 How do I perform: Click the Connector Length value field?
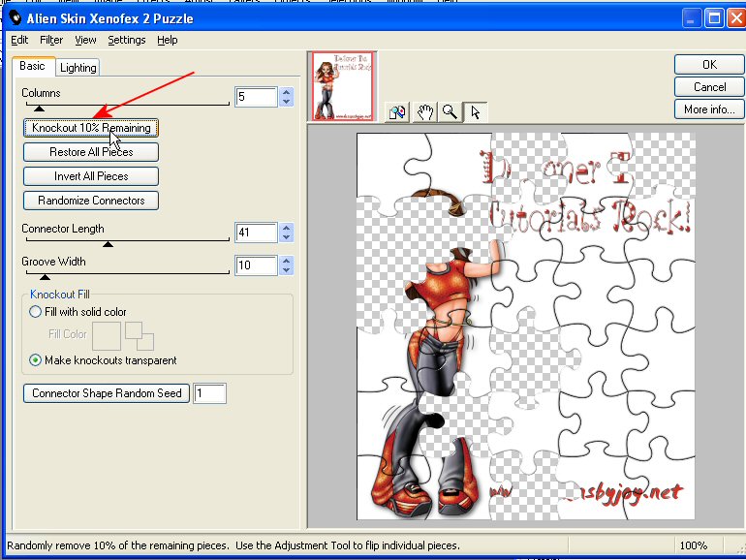pyautogui.click(x=256, y=233)
